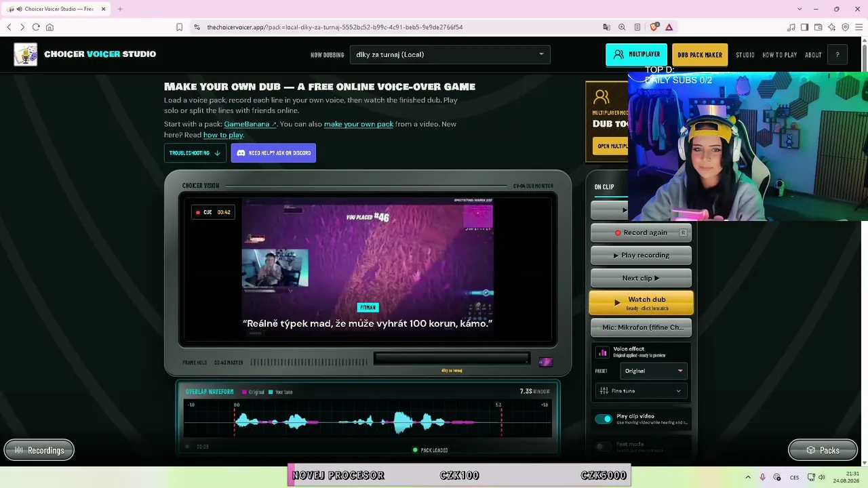Image resolution: width=868 pixels, height=488 pixels.
Task: Toggle the browser sidebar panel
Action: pyautogui.click(x=805, y=27)
